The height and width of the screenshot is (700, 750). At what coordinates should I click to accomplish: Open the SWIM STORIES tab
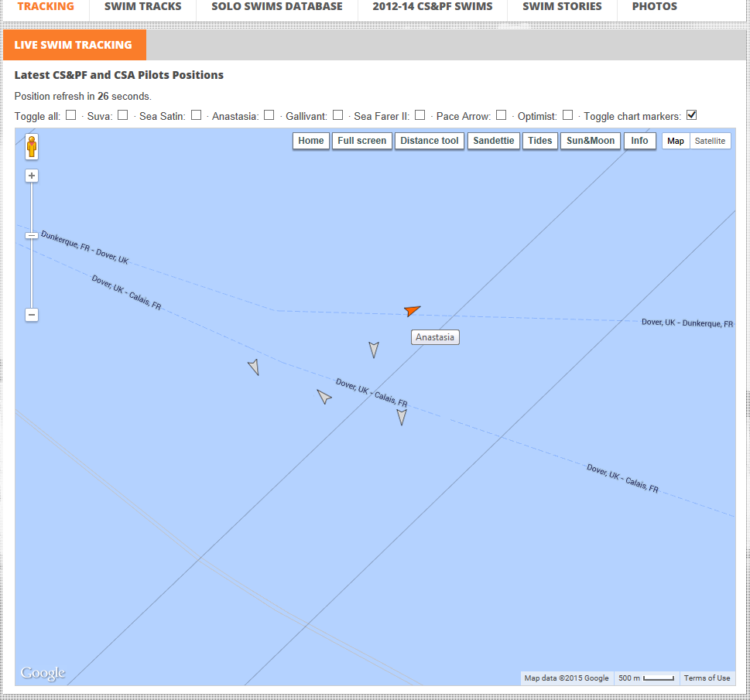pos(562,6)
